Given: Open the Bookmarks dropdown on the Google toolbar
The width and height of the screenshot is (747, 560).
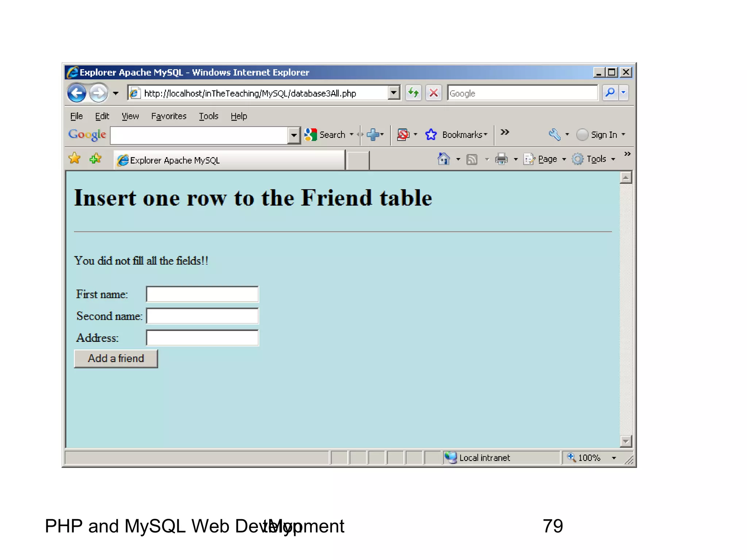Looking at the screenshot, I should tap(465, 135).
